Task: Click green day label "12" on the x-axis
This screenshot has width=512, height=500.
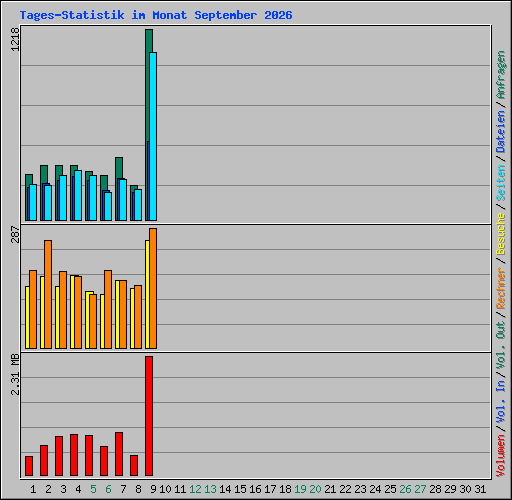Action: tap(195, 489)
